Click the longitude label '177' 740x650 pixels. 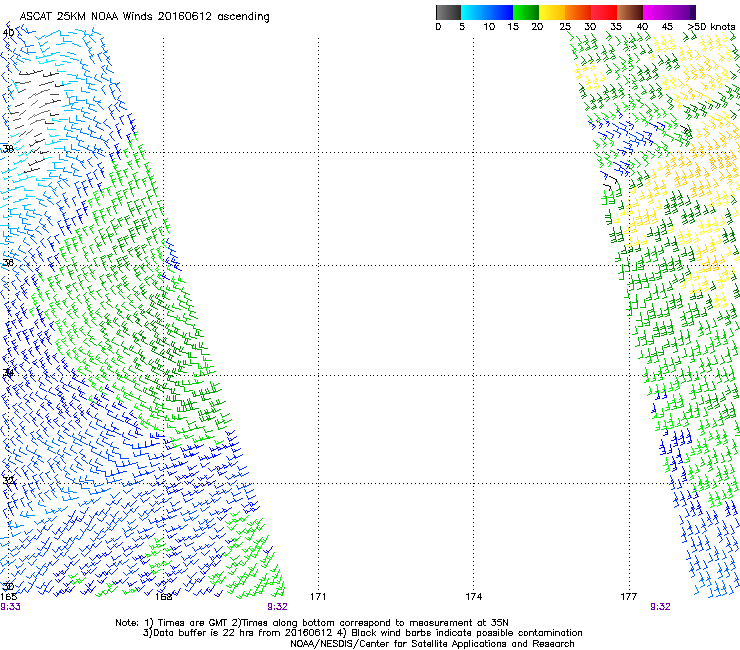(x=629, y=596)
